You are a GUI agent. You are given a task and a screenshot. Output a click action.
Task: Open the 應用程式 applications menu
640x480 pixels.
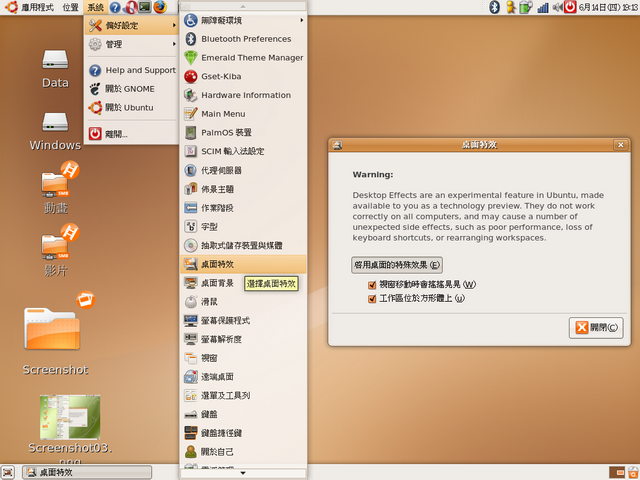point(29,7)
